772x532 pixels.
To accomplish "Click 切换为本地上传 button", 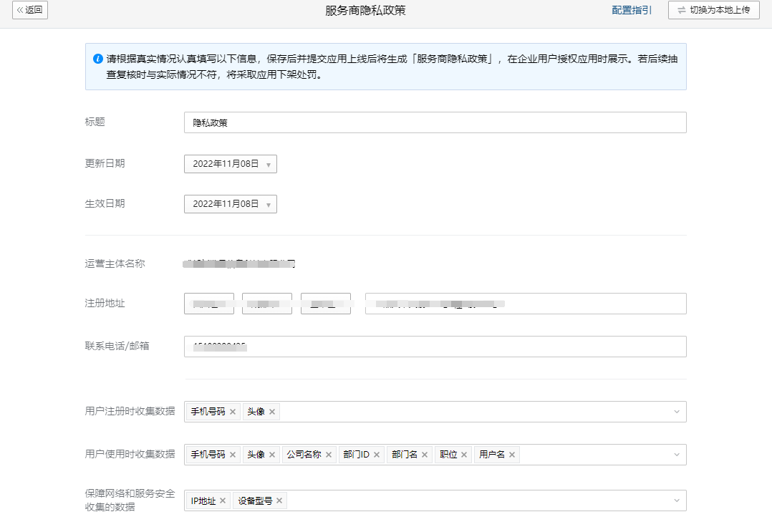I will pyautogui.click(x=713, y=10).
